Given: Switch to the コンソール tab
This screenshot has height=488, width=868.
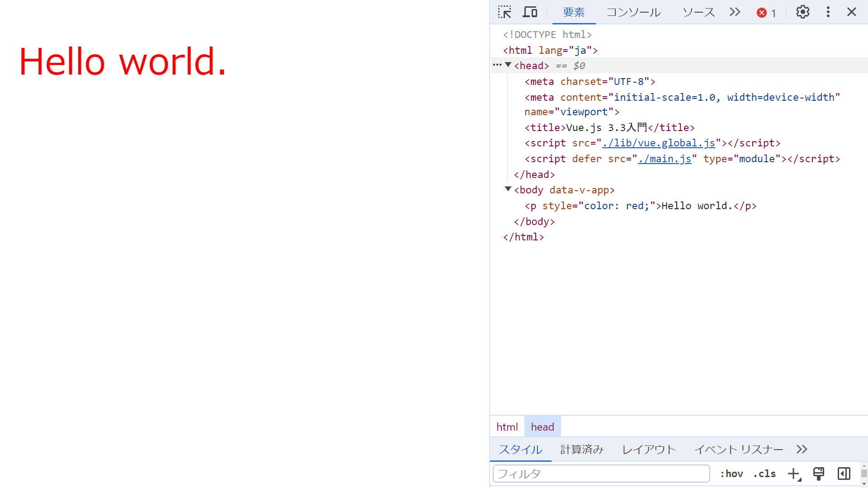Looking at the screenshot, I should [x=633, y=12].
